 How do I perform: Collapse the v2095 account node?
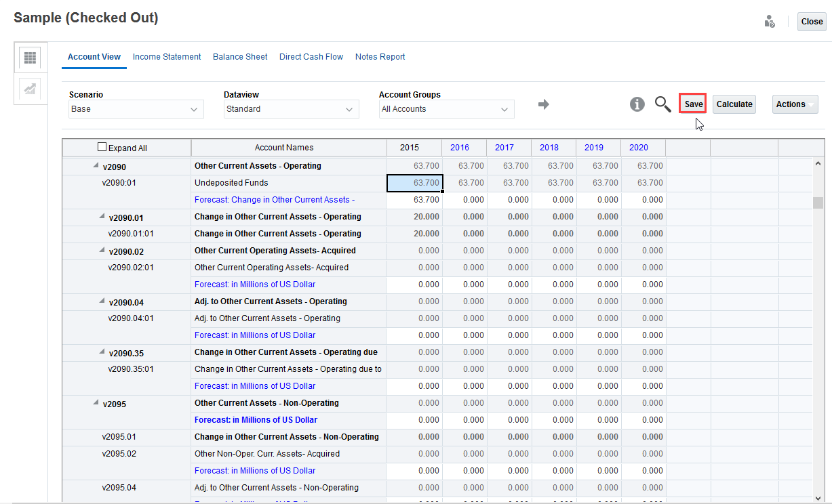pyautogui.click(x=95, y=403)
